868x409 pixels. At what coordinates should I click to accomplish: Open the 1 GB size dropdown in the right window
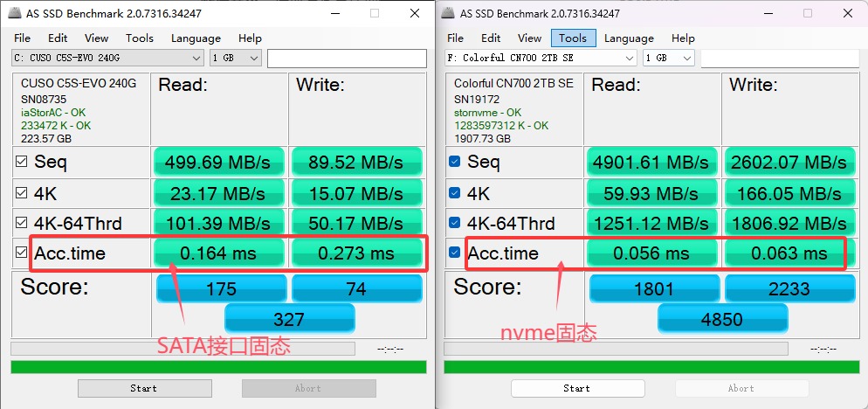pos(669,58)
